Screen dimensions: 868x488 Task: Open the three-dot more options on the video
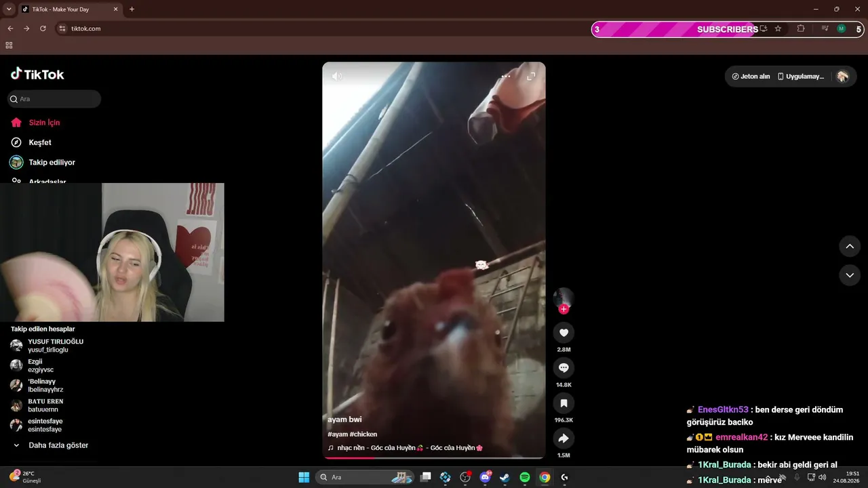point(506,77)
